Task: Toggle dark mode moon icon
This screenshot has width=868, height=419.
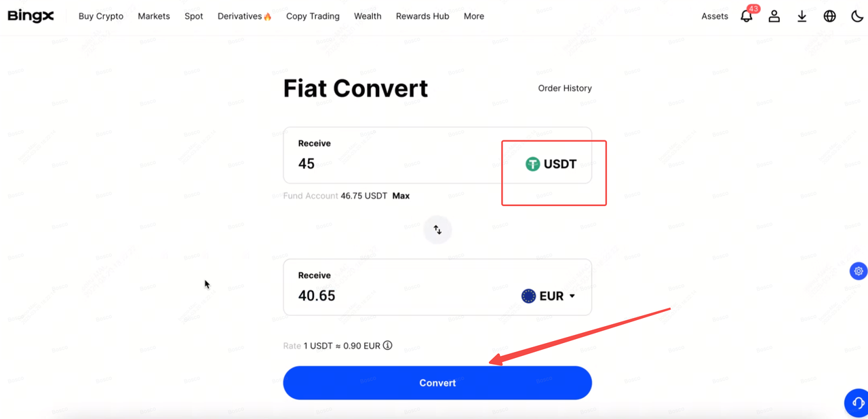Action: point(857,16)
